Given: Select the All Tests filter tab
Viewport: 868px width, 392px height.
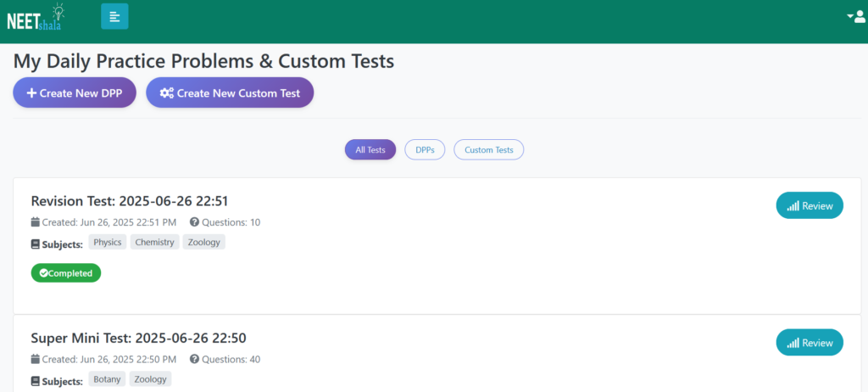Looking at the screenshot, I should [370, 149].
